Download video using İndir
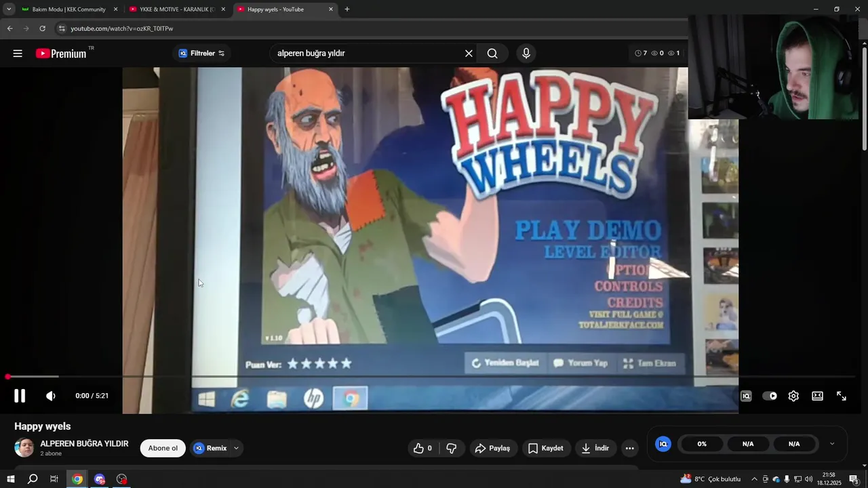The height and width of the screenshot is (488, 868). coord(596,448)
